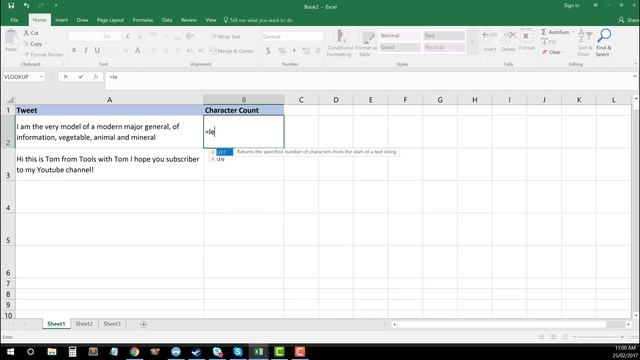This screenshot has height=360, width=640.
Task: Apply the Bad cell style
Action: 444,36
